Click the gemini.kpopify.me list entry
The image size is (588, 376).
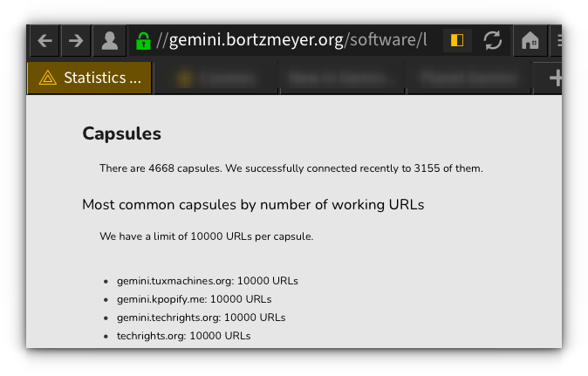[194, 299]
